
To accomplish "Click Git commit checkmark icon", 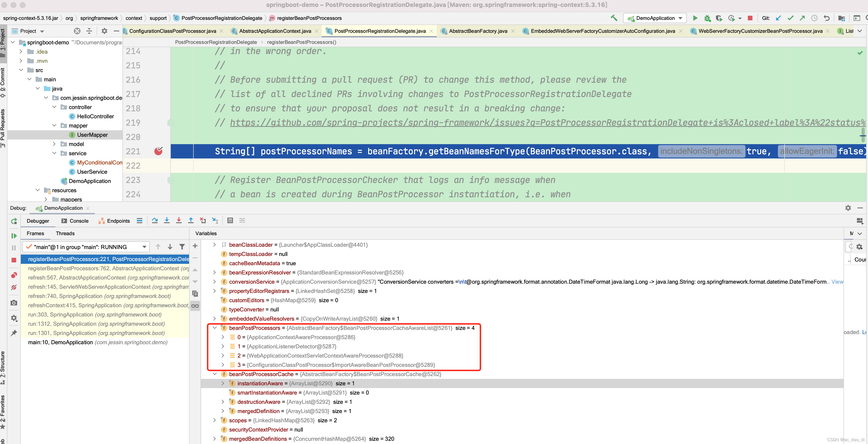I will [x=791, y=18].
